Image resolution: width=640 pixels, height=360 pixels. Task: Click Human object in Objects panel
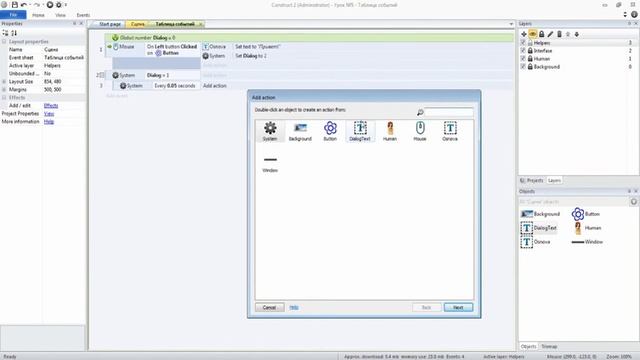[587, 228]
